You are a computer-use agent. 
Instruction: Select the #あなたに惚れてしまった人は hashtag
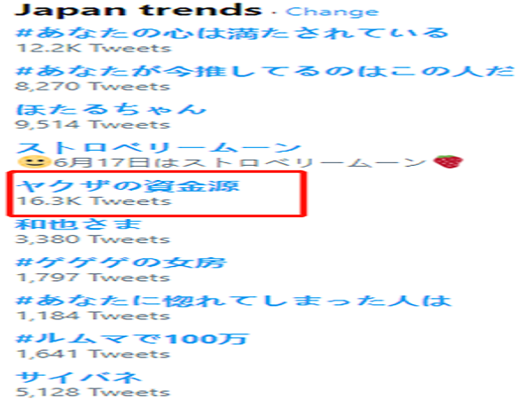pyautogui.click(x=233, y=301)
